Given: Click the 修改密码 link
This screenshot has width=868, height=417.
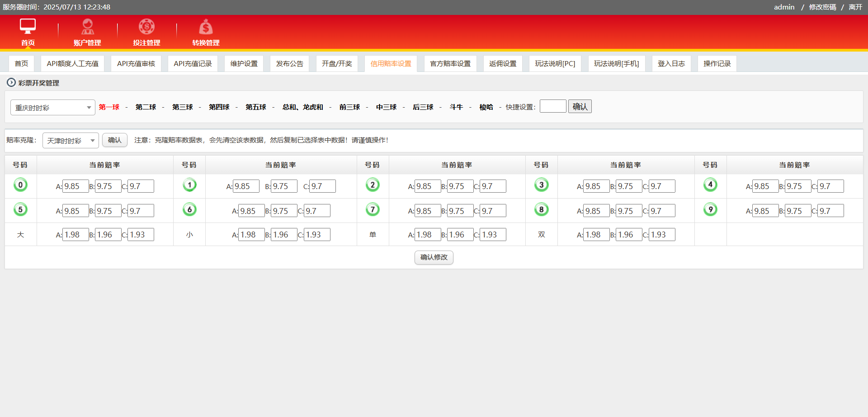Looking at the screenshot, I should [822, 7].
